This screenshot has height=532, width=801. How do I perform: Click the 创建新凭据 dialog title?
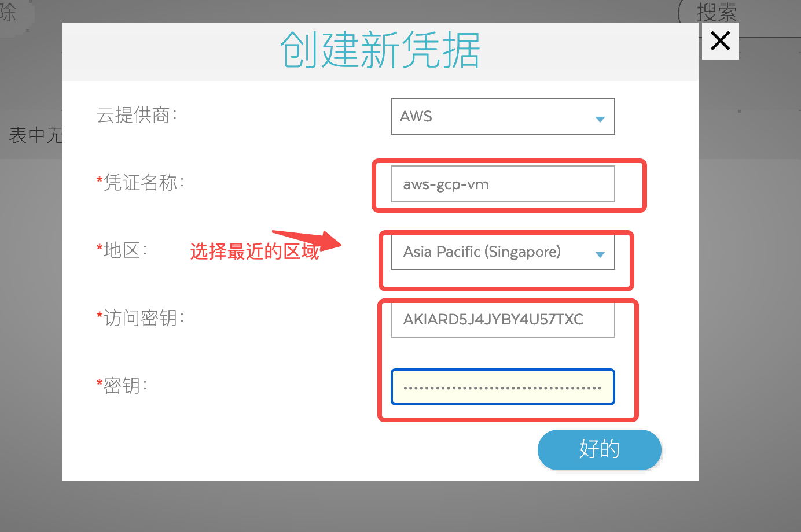380,50
